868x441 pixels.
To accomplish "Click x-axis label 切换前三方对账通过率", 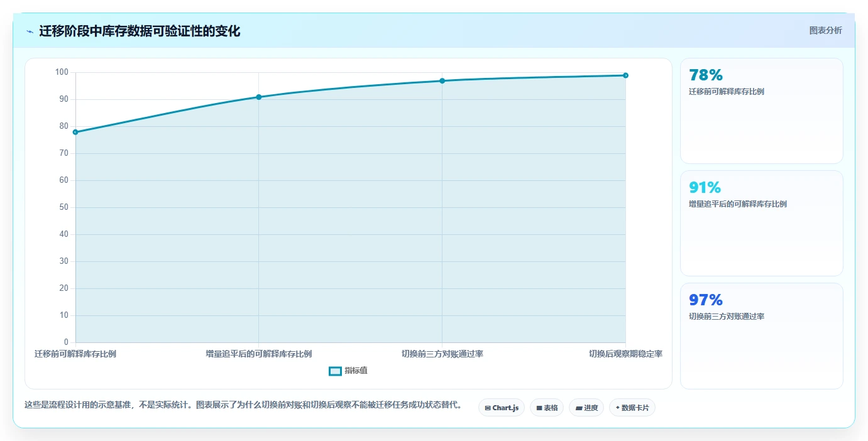I will pyautogui.click(x=442, y=354).
